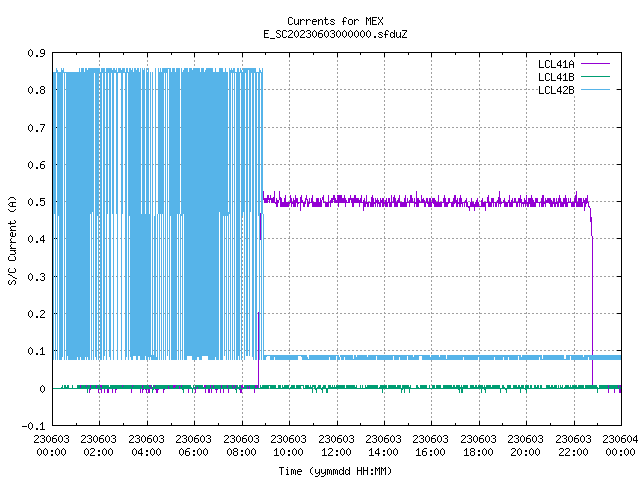
Task: Click the x-axis tick '230603 14:00'
Action: tap(383, 445)
